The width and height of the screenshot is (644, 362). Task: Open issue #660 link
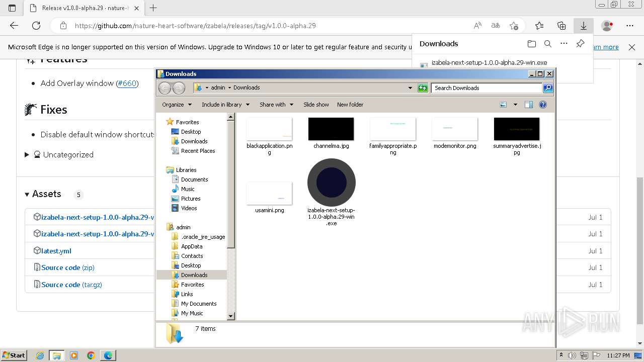pyautogui.click(x=127, y=83)
